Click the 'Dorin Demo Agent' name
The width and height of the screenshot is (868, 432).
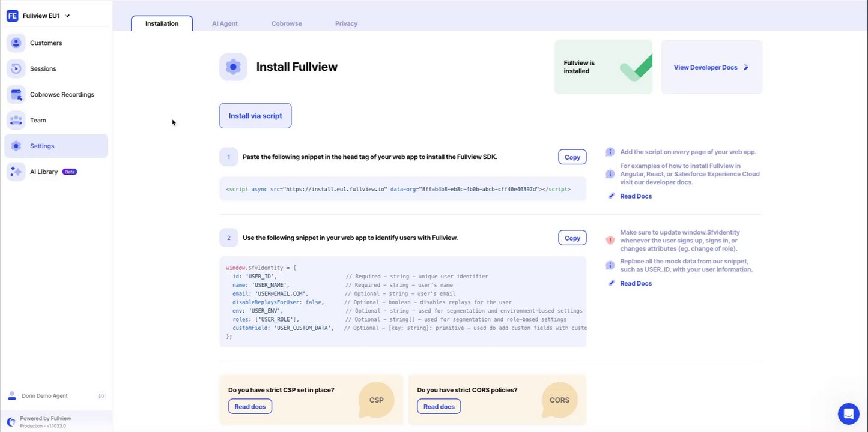pyautogui.click(x=44, y=396)
